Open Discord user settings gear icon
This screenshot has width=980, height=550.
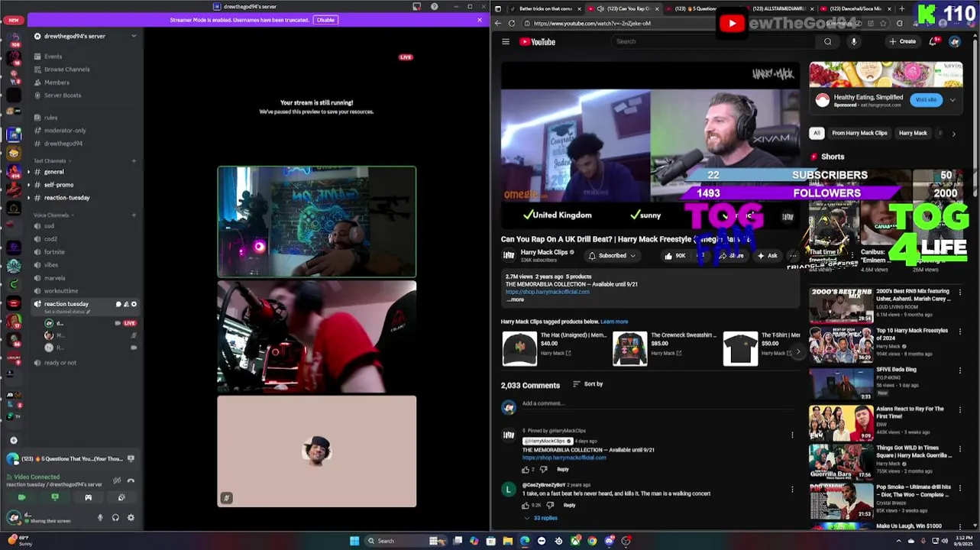(x=131, y=517)
